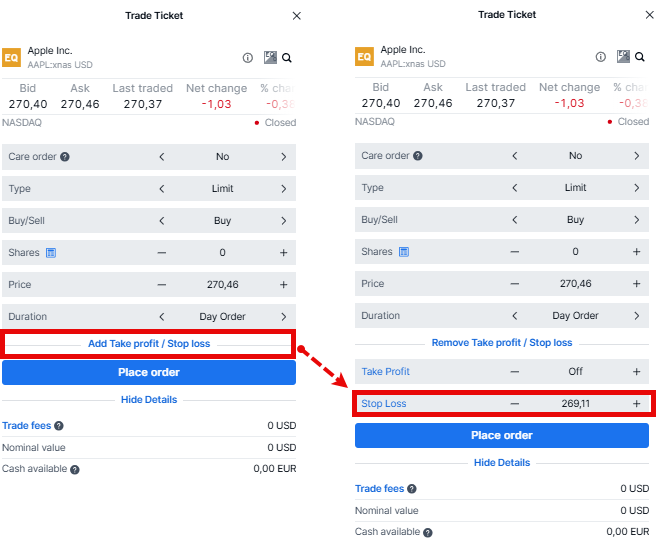The image size is (656, 543).
Task: Open the shares calculator icon in left ticket
Action: [x=51, y=253]
